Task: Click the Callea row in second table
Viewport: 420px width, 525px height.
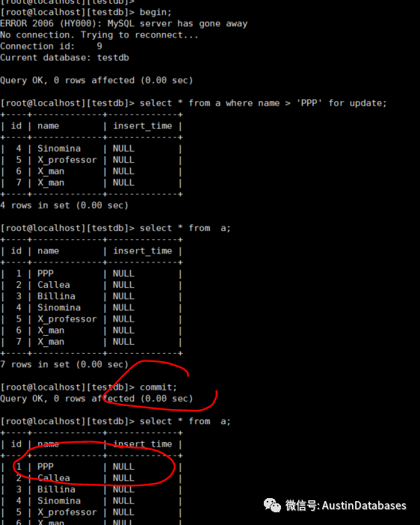Action: point(91,285)
